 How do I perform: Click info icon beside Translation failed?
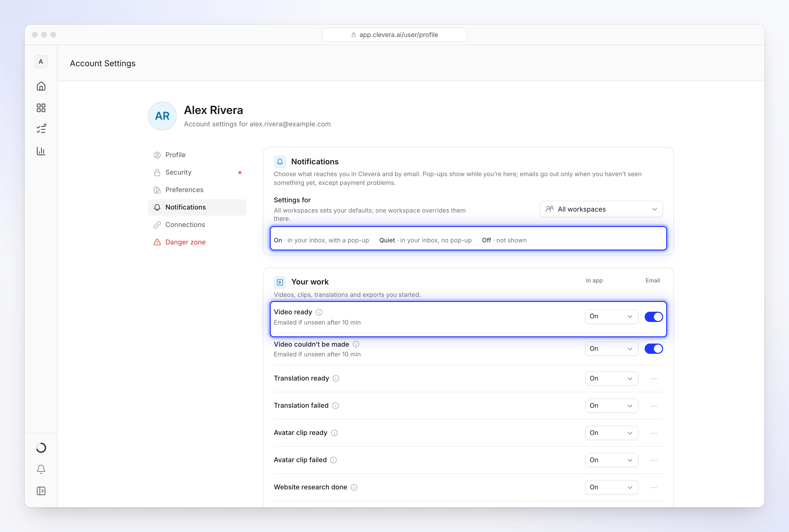point(335,405)
